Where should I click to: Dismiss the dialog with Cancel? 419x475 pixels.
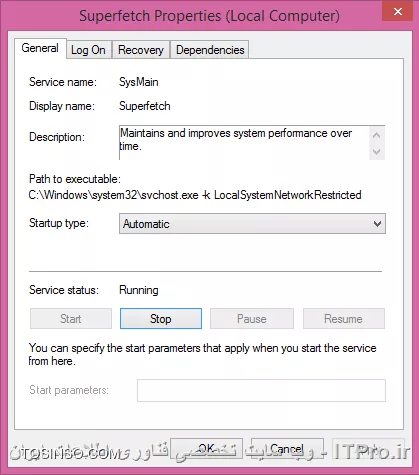pos(287,449)
